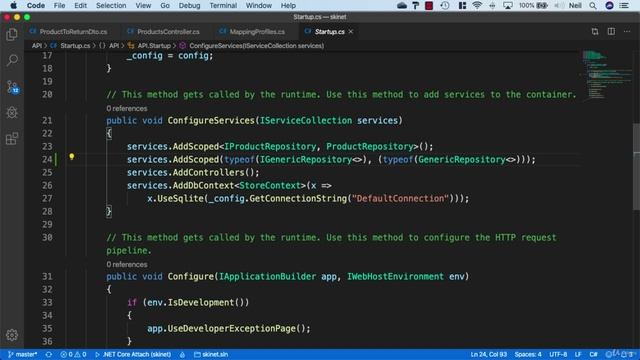Open the Help menu
Screen dimensions: 640x360
(288, 6)
